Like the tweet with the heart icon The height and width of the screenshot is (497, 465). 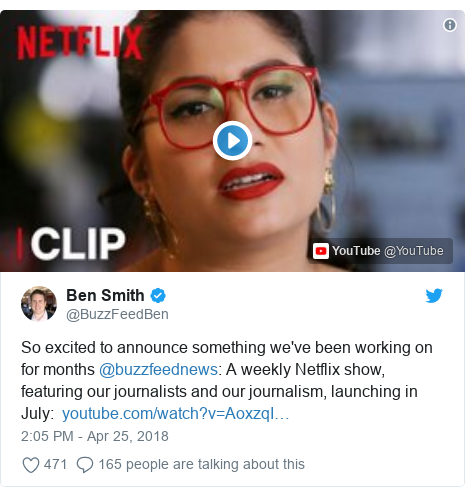pyautogui.click(x=31, y=465)
